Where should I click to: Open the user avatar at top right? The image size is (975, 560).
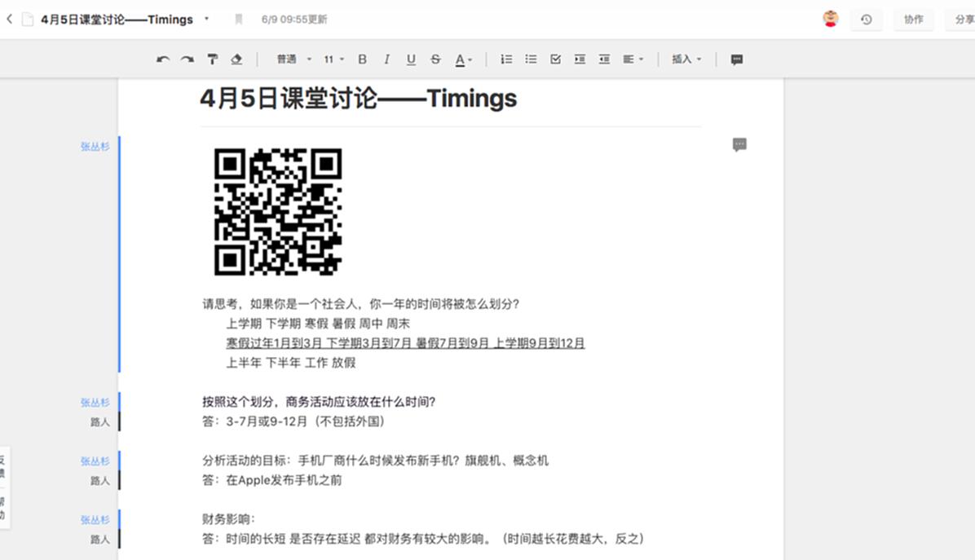pos(831,20)
